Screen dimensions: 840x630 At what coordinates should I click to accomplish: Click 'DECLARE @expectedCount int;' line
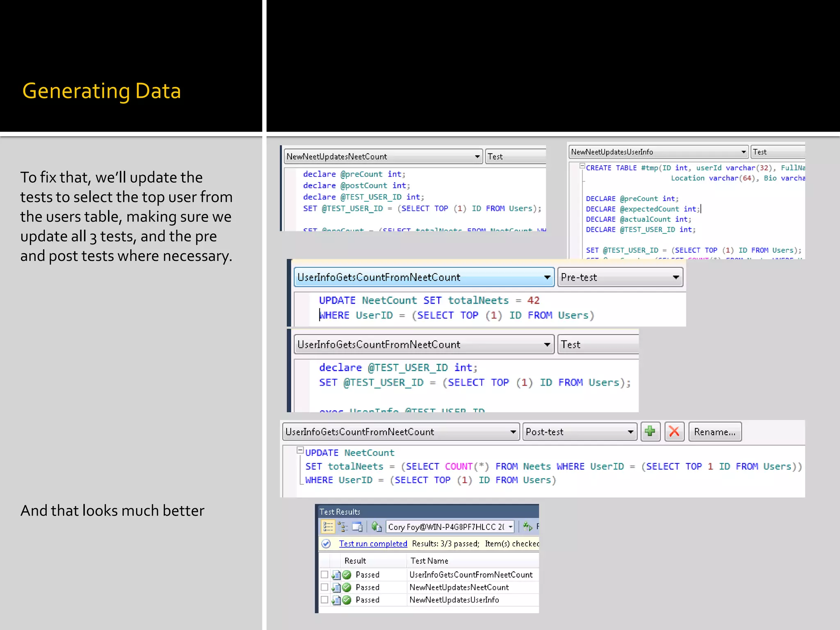[643, 209]
